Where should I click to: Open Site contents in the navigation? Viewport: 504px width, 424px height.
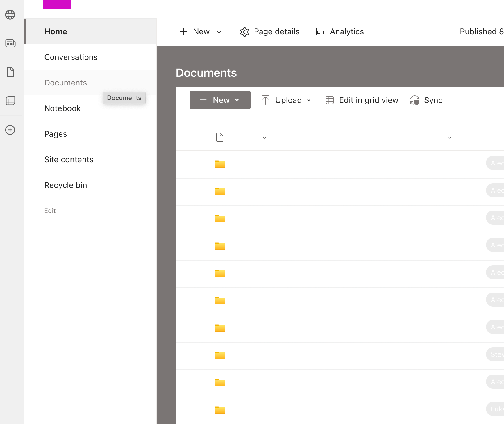(91, 159)
